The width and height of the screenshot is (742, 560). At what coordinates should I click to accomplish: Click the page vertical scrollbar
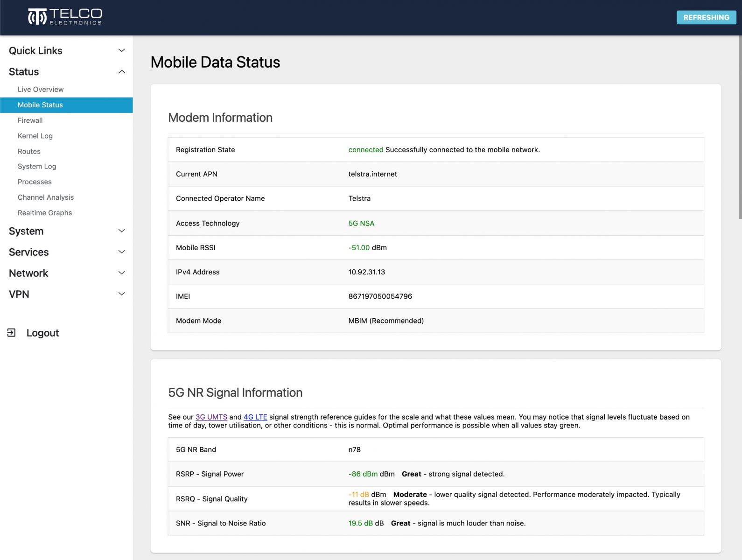[x=740, y=127]
